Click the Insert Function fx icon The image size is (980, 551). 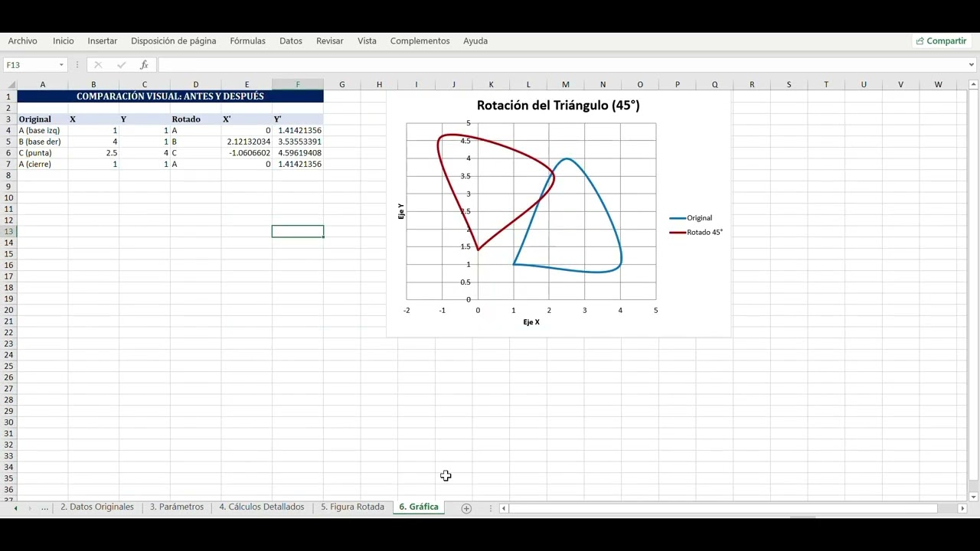(144, 65)
